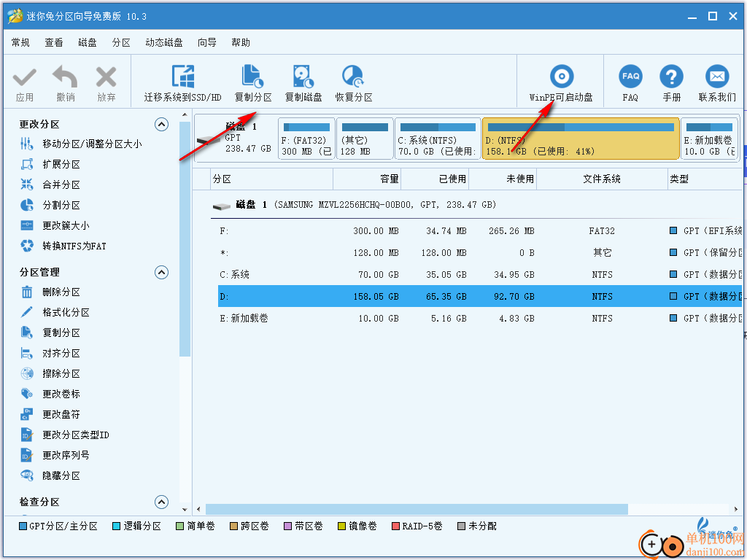Select the *: 128.00 MB partition row
Viewport: 747px width, 560px height.
480,253
